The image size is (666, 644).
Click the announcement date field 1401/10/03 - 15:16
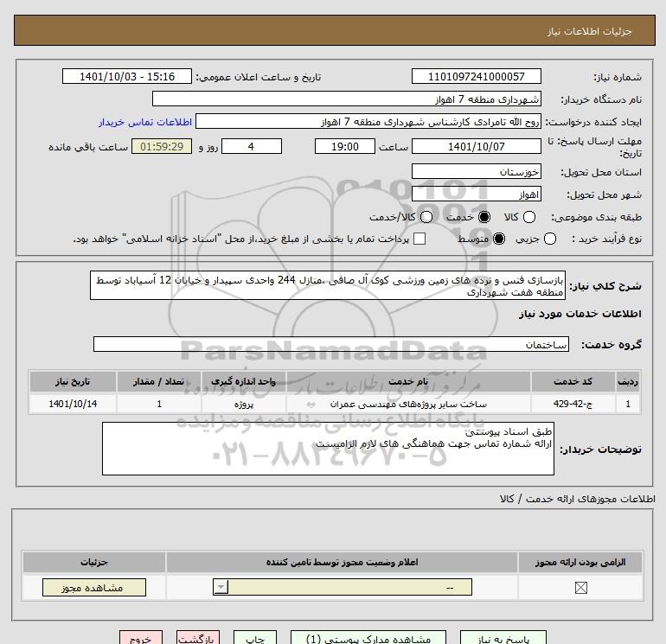coord(127,76)
